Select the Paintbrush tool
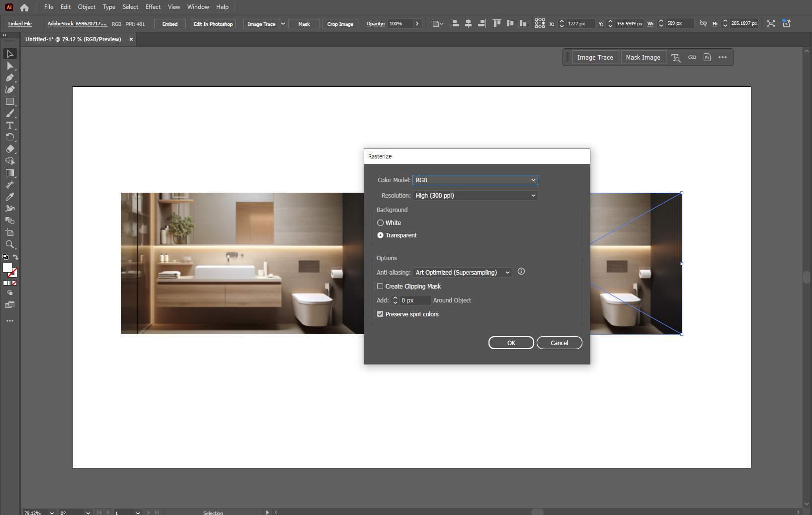 click(x=10, y=113)
